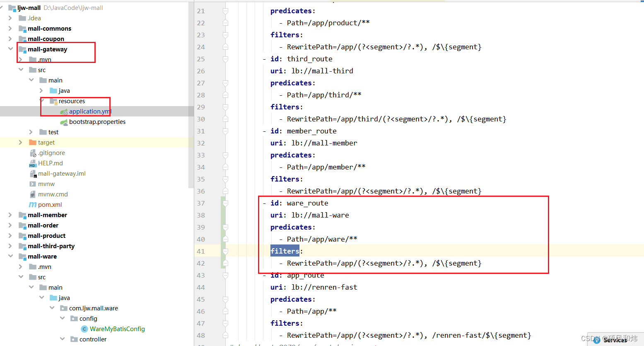Screen dimensions: 644x346
Task: Click the com.ljw.mall.ware package icon
Action: [x=64, y=308]
